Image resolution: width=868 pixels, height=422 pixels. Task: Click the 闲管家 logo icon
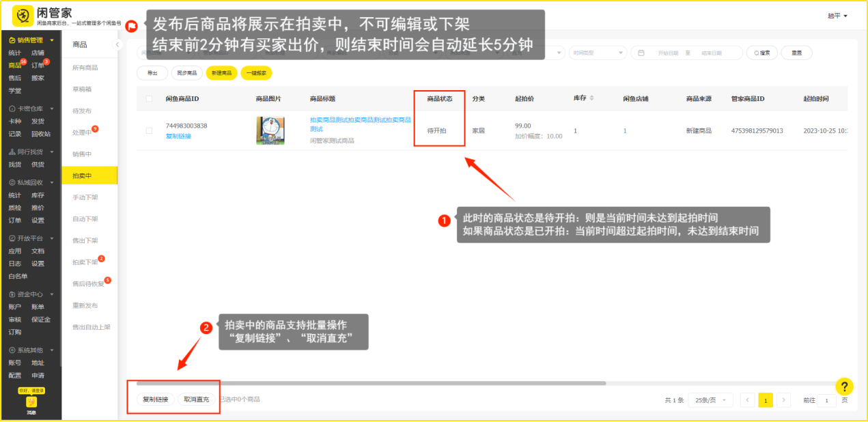pyautogui.click(x=23, y=15)
